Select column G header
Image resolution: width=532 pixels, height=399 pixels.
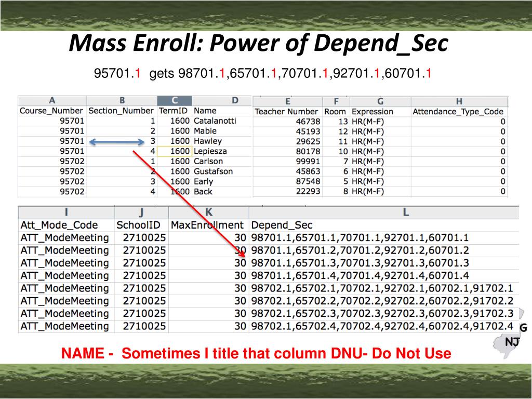click(x=380, y=102)
